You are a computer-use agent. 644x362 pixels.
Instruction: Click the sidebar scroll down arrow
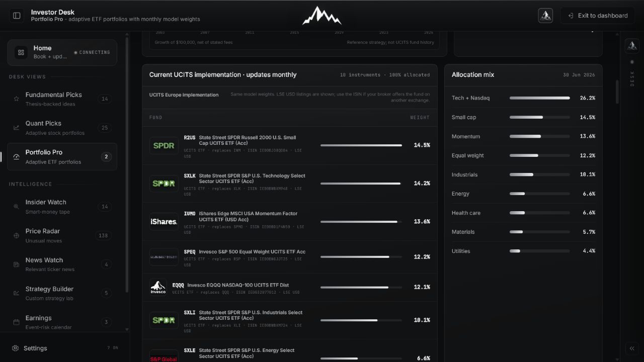click(x=127, y=330)
